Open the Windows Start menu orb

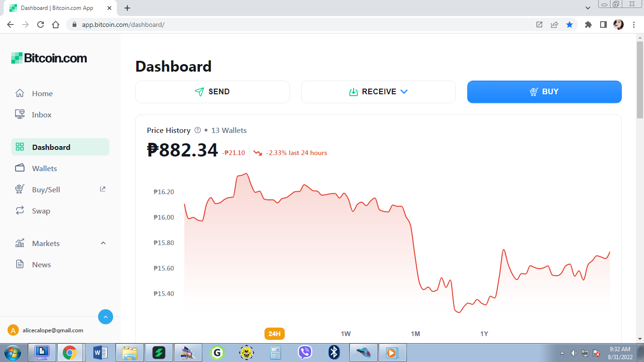12,353
